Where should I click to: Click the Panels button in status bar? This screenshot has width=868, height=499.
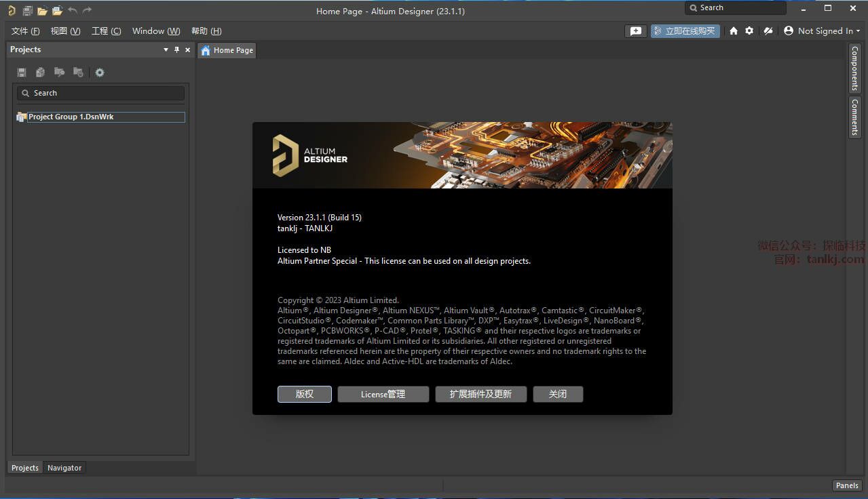[x=847, y=485]
